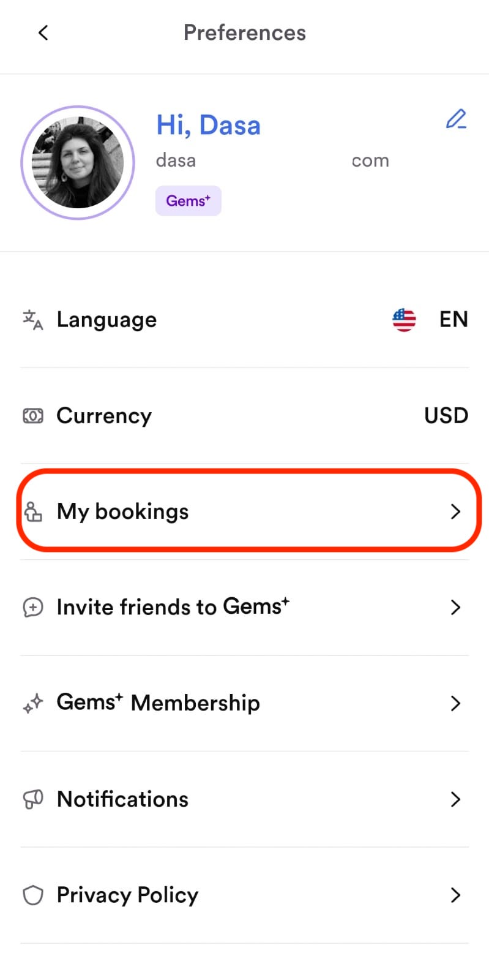The height and width of the screenshot is (980, 489).
Task: Open the My bookings menu item
Action: 245,511
